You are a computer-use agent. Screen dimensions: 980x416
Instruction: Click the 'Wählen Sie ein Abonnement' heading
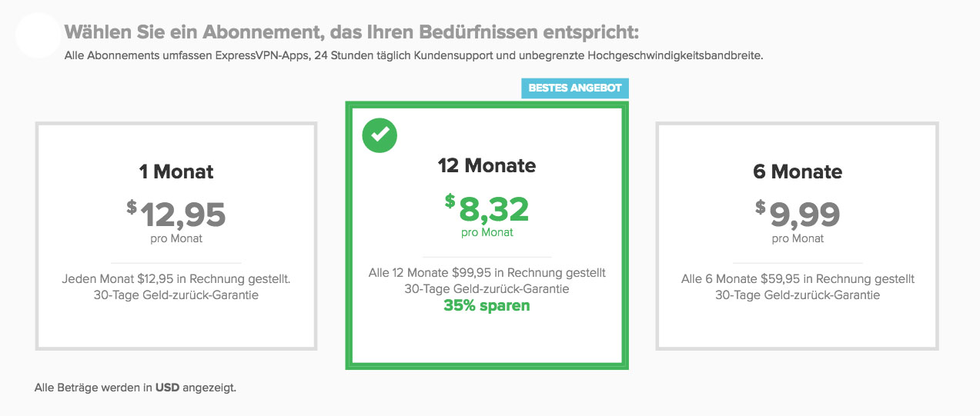coord(352,33)
